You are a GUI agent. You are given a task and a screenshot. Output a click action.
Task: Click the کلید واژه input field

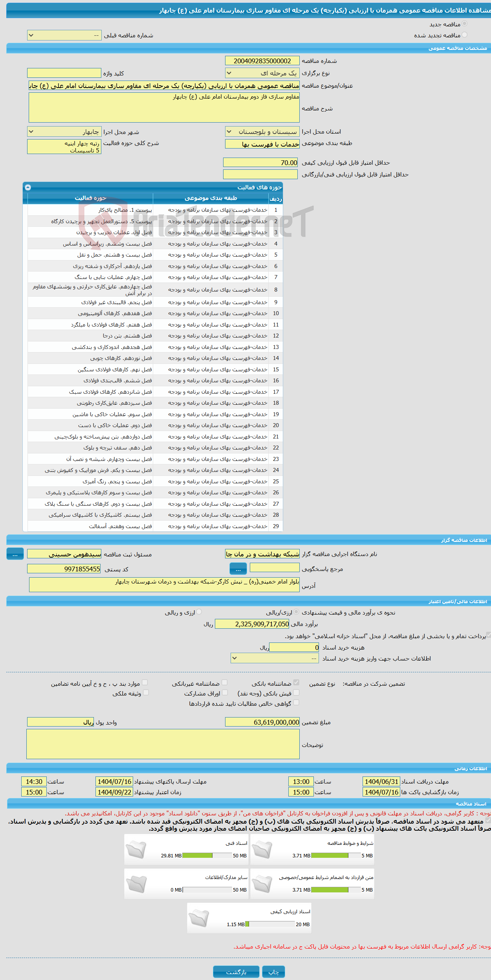pos(64,73)
